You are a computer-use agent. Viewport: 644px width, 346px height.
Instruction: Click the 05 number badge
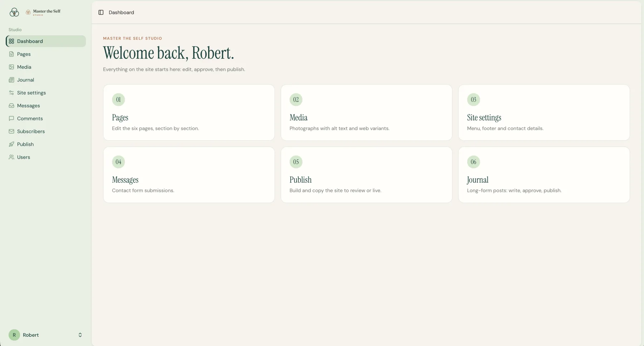click(296, 162)
